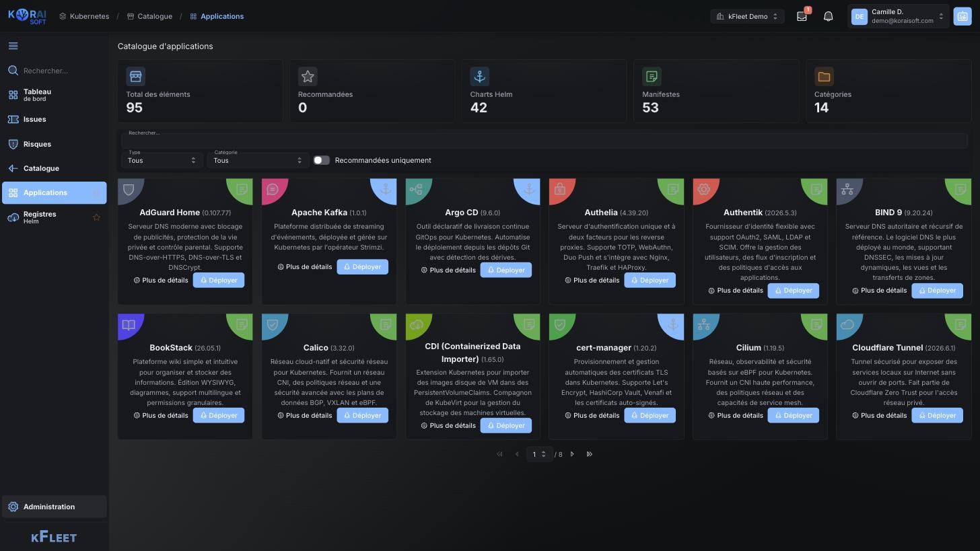Deploy Apache Kafka
The height and width of the screenshot is (551, 980).
tap(363, 267)
